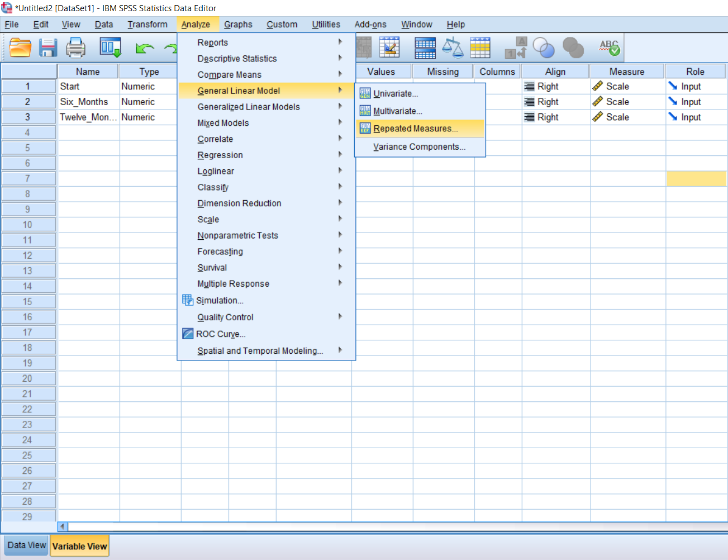This screenshot has height=560, width=728.
Task: Expand the Nonparametric Tests submenu
Action: tap(237, 235)
